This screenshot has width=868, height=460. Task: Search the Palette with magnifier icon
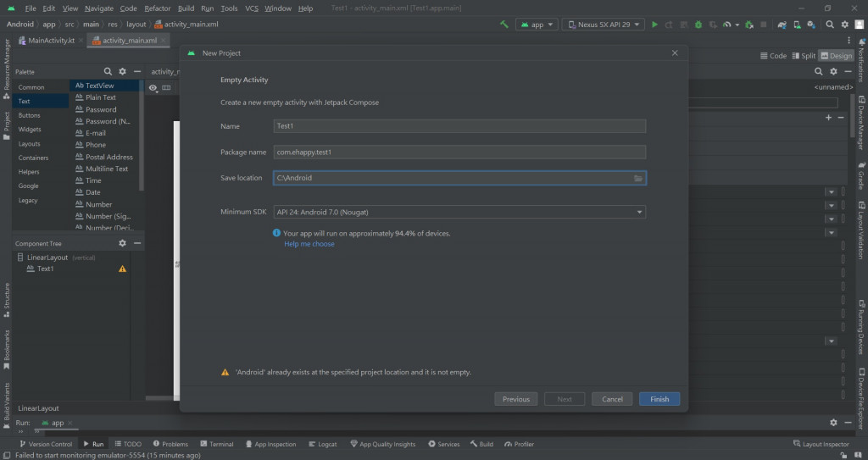108,71
